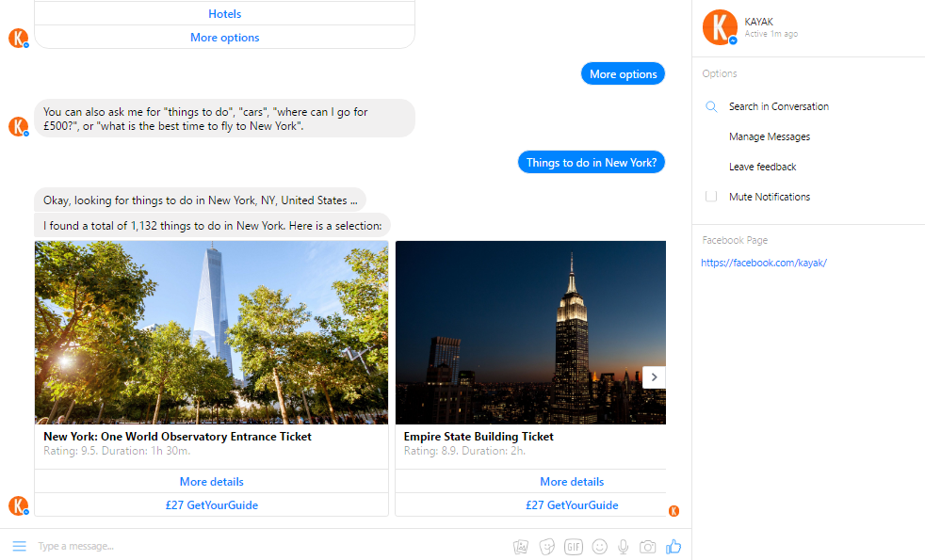Toggle the Mute Notifications checkbox
The image size is (925, 560).
click(x=711, y=197)
